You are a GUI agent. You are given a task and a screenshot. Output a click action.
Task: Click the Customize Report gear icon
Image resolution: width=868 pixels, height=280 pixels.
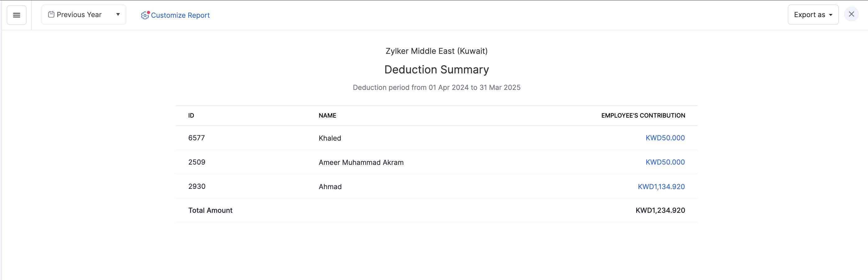(145, 15)
